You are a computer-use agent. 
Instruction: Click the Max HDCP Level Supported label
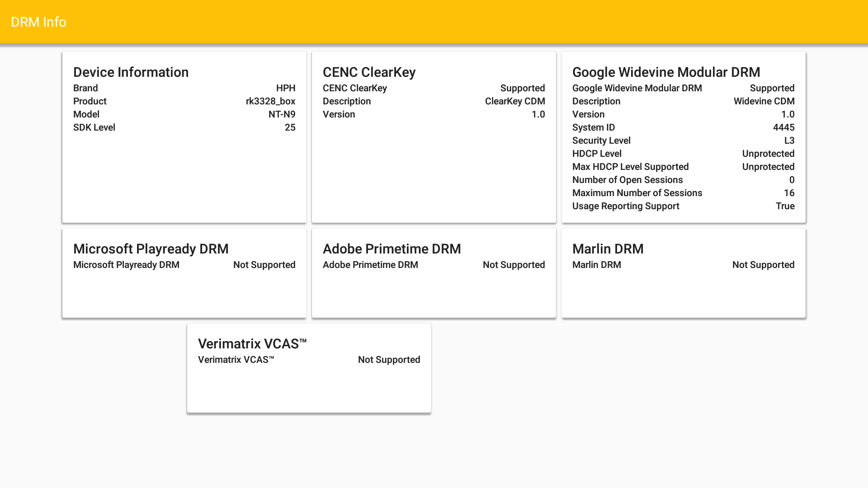630,167
